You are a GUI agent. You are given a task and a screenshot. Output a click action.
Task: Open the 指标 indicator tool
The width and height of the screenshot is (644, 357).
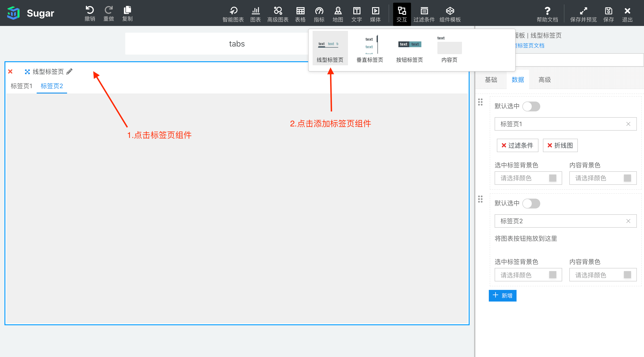pyautogui.click(x=319, y=14)
